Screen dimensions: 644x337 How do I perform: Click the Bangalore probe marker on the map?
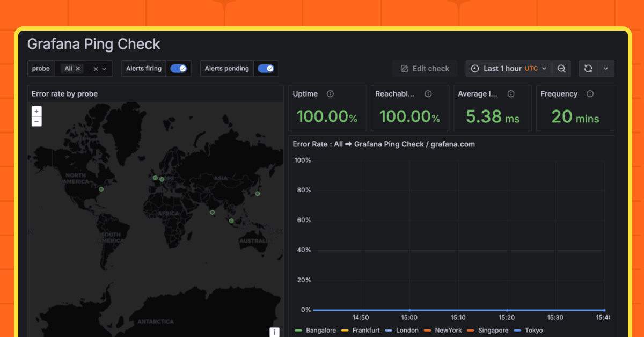coord(212,212)
